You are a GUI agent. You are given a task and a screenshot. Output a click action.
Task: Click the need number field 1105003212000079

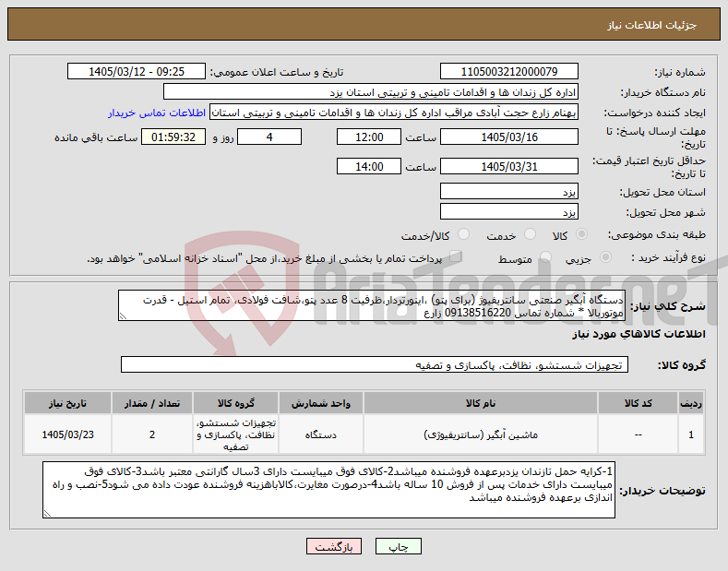point(508,72)
